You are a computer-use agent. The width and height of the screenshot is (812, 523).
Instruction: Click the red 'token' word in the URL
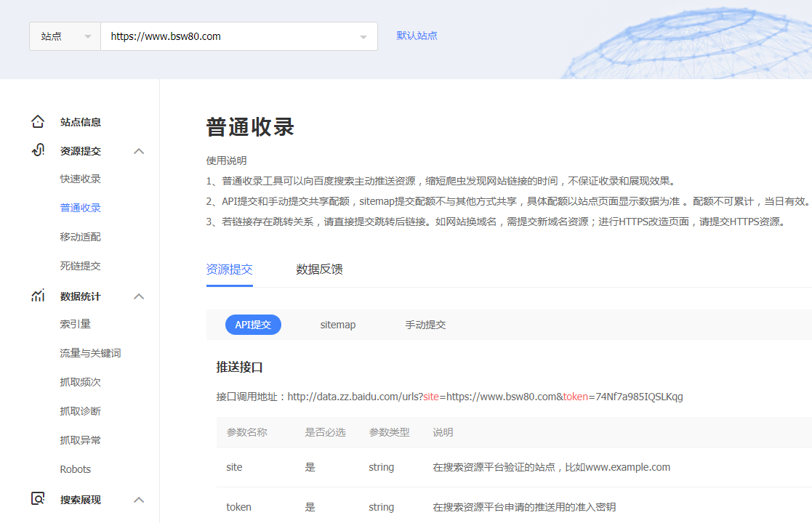pos(575,397)
